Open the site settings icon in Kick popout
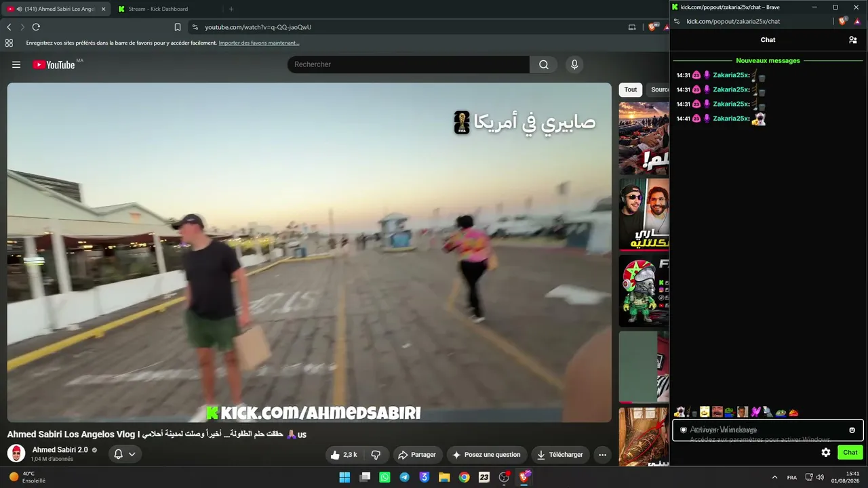 tap(677, 21)
